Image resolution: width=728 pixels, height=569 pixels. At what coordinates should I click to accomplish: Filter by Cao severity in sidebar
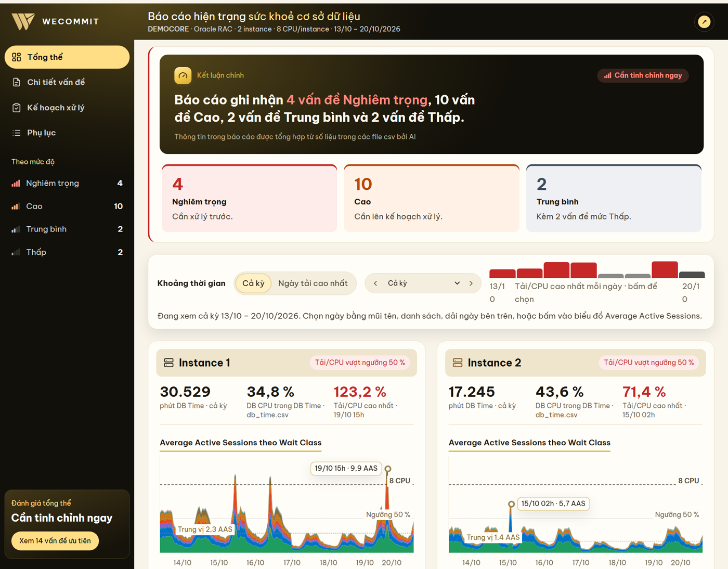pos(67,206)
